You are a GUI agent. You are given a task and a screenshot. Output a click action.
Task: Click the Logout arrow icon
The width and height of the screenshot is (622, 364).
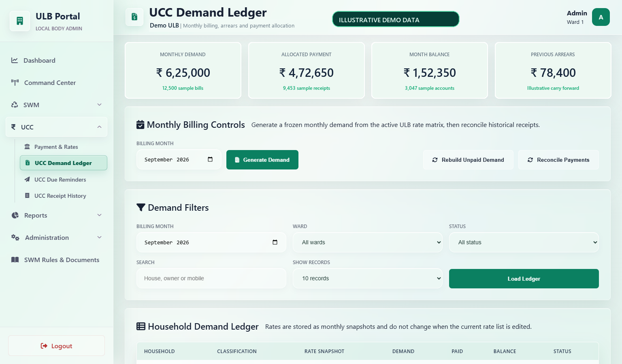pos(44,346)
